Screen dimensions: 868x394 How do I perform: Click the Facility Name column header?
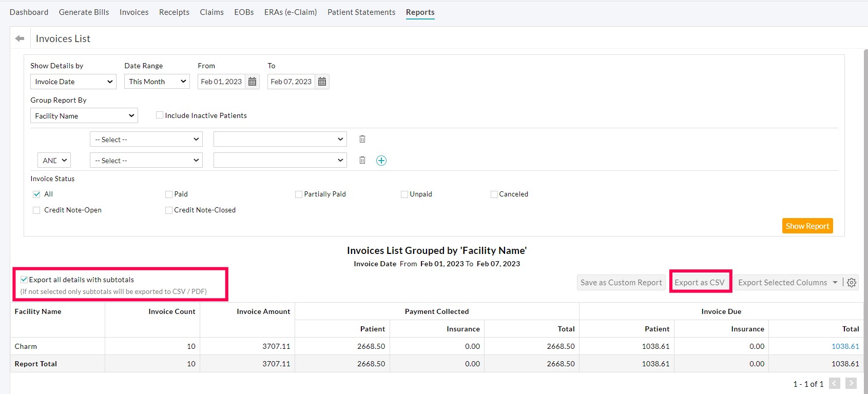[x=38, y=311]
